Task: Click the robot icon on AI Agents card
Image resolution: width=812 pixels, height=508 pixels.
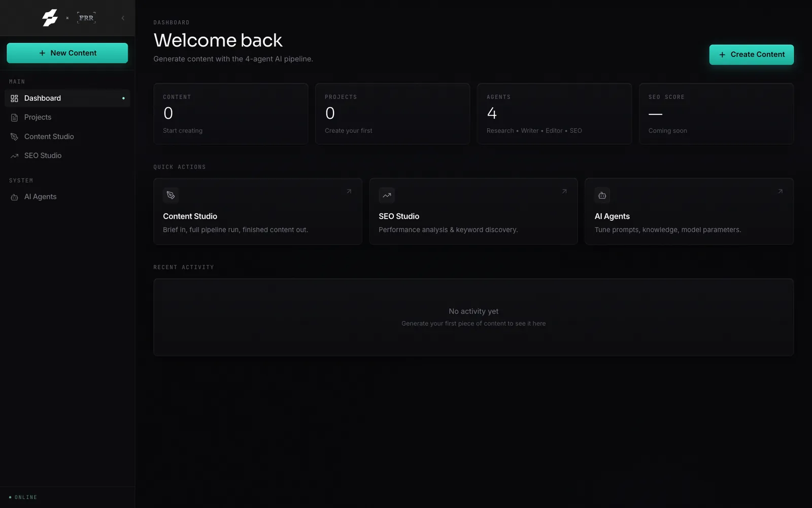Action: pyautogui.click(x=602, y=195)
